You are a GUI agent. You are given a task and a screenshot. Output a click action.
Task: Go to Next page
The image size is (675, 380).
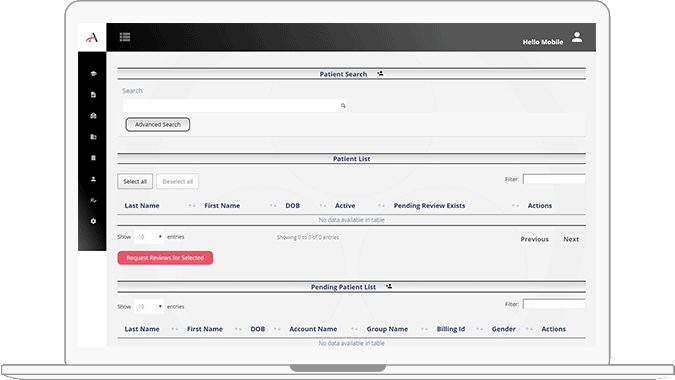pos(571,239)
